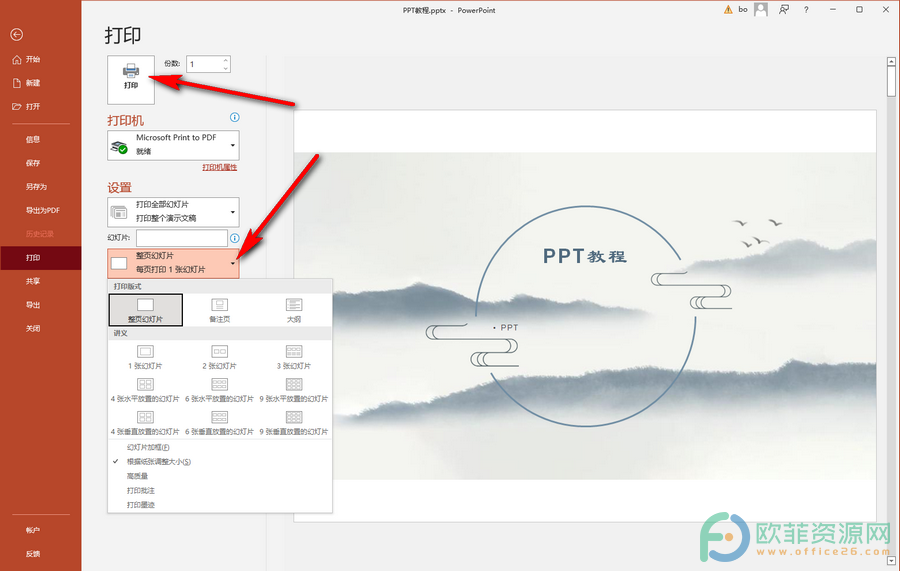Open the printer info icon beside 打印机
The width and height of the screenshot is (900, 571).
pos(235,117)
